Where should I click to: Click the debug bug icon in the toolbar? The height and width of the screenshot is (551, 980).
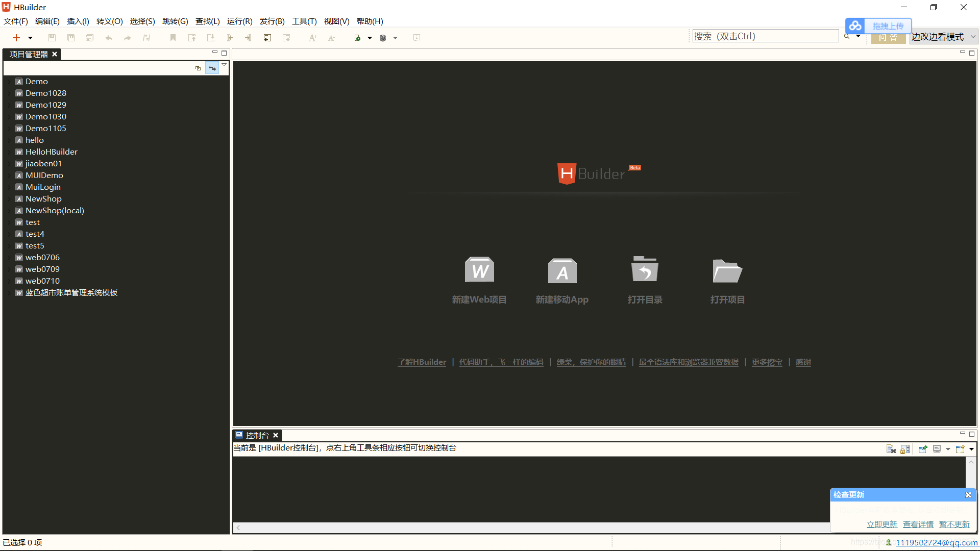click(x=383, y=38)
